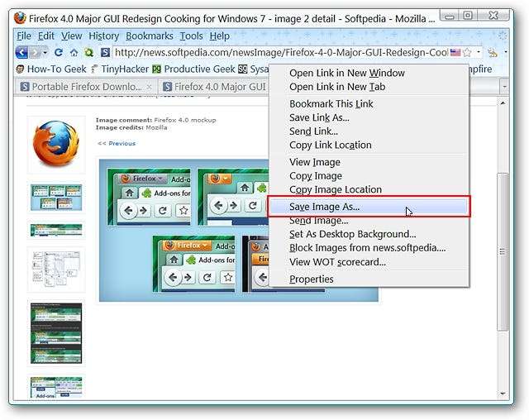Viewport: 529px width, 420px height.
Task: Choose Block Images from news.softpedia
Action: pyautogui.click(x=369, y=248)
